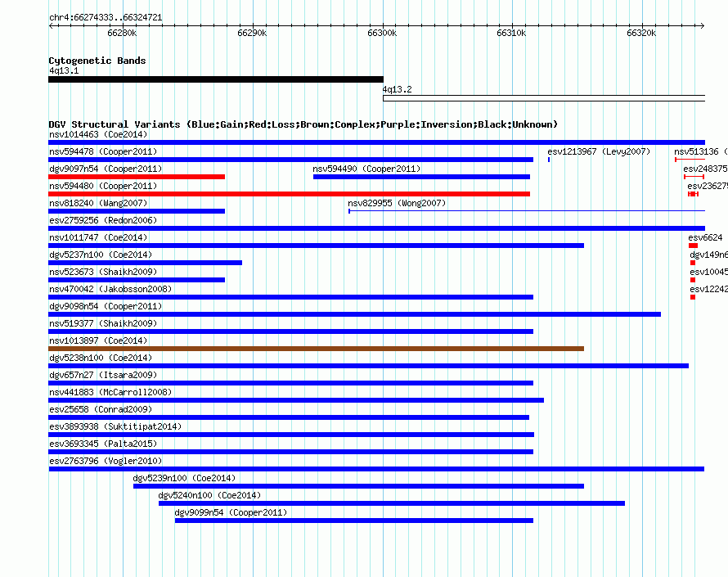Open variant nsv1014463 (Coe2014) label
The width and height of the screenshot is (728, 577).
[x=98, y=134]
